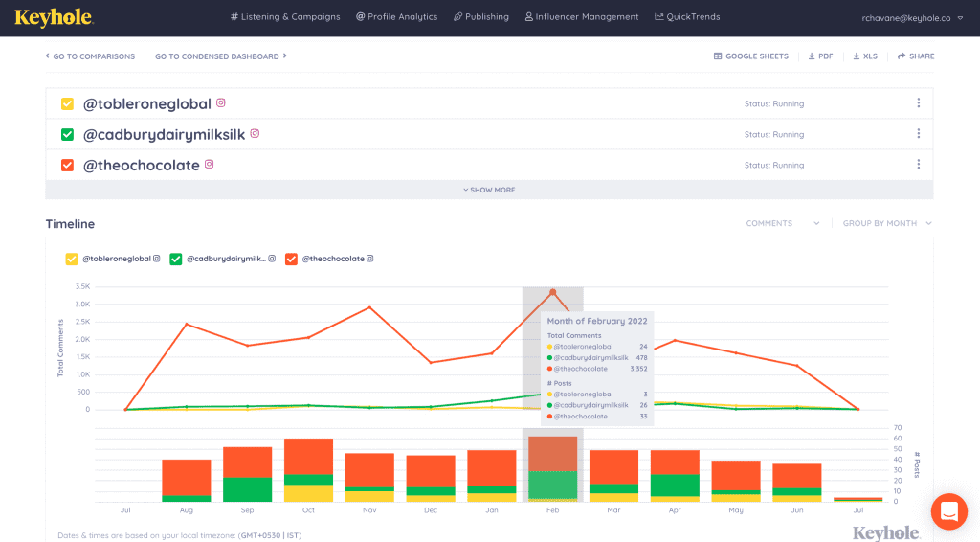
Task: Click the Google Sheets table icon
Action: pyautogui.click(x=718, y=56)
